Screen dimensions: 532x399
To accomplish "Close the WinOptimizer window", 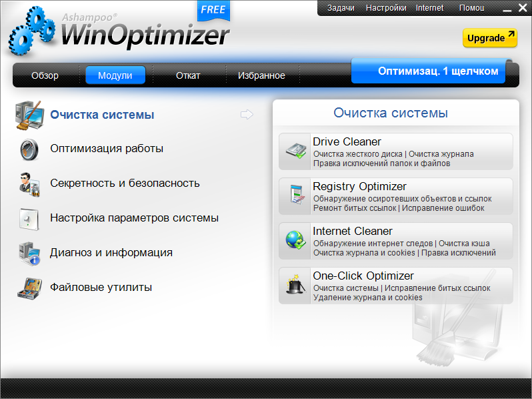I will (523, 7).
